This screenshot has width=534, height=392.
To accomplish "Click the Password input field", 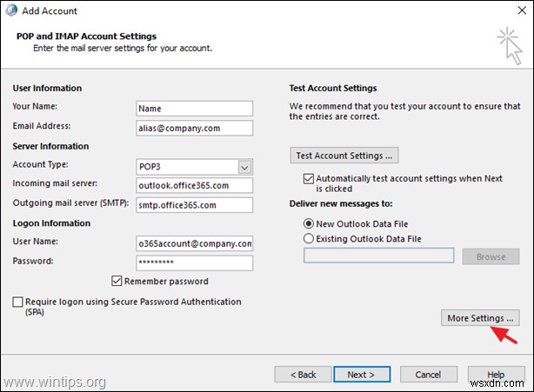I will click(x=194, y=262).
